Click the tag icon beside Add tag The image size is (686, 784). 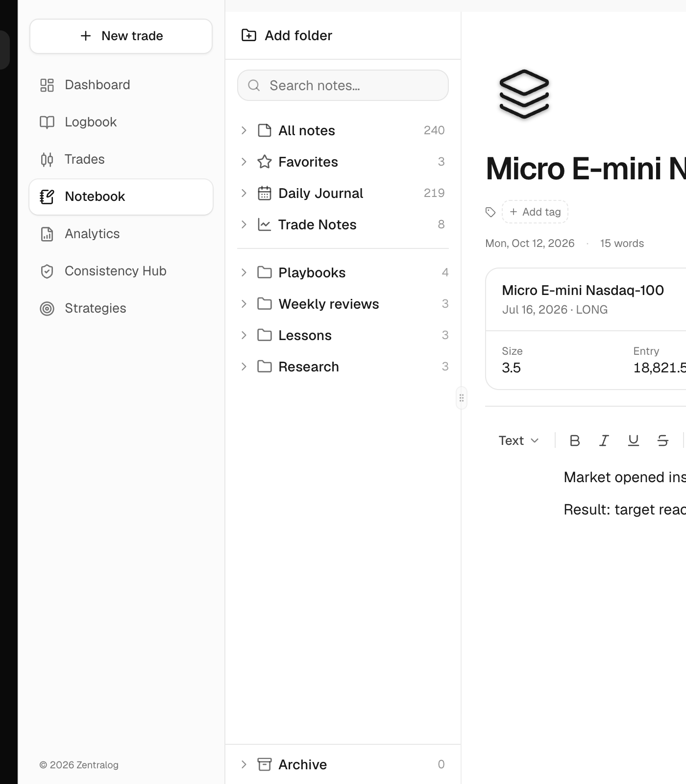point(490,212)
